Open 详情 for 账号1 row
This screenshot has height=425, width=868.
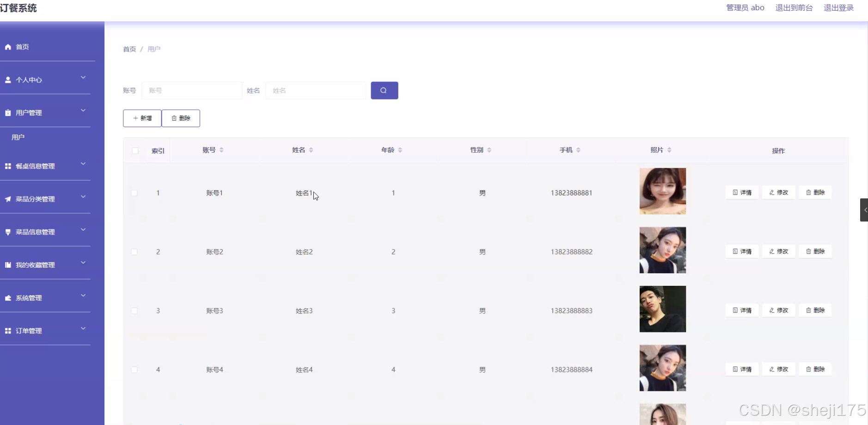click(742, 192)
